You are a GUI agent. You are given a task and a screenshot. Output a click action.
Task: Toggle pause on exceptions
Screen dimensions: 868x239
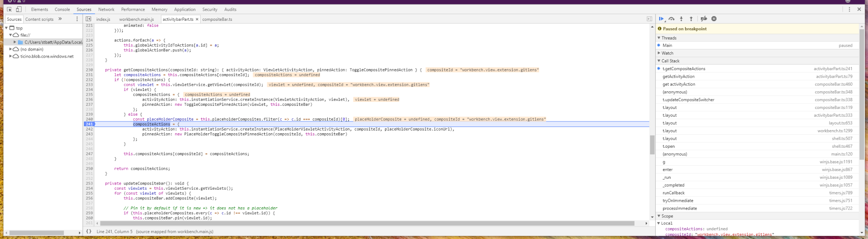714,19
